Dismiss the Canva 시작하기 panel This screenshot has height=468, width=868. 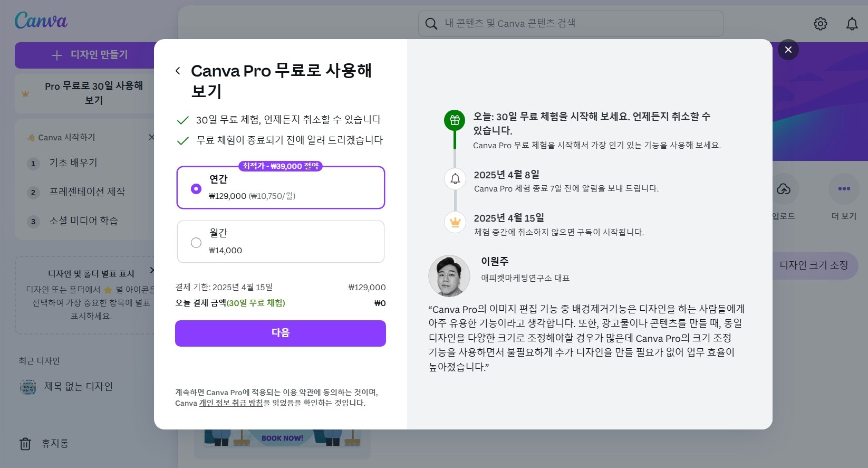pyautogui.click(x=151, y=137)
